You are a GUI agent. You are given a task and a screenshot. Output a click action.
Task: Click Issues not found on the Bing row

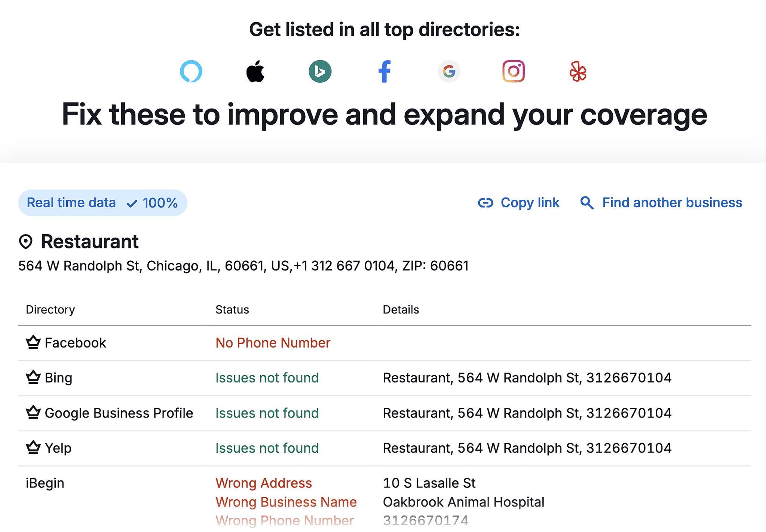click(267, 377)
